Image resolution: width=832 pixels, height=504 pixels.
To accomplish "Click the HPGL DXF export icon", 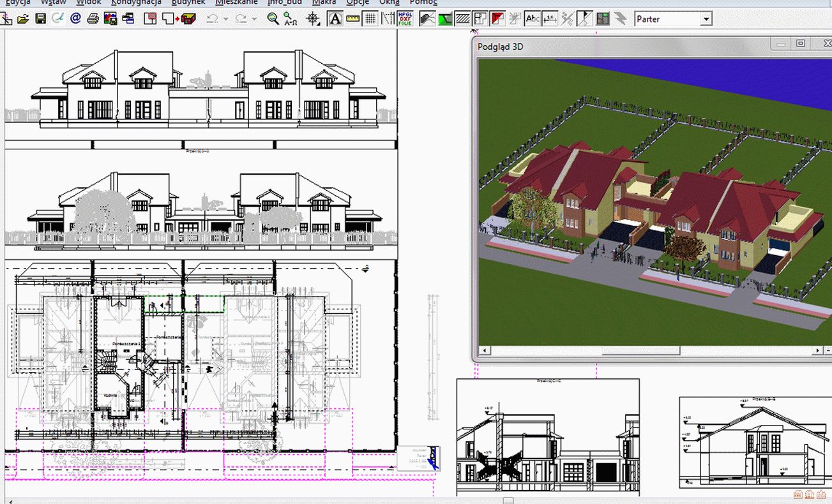I will pyautogui.click(x=405, y=19).
